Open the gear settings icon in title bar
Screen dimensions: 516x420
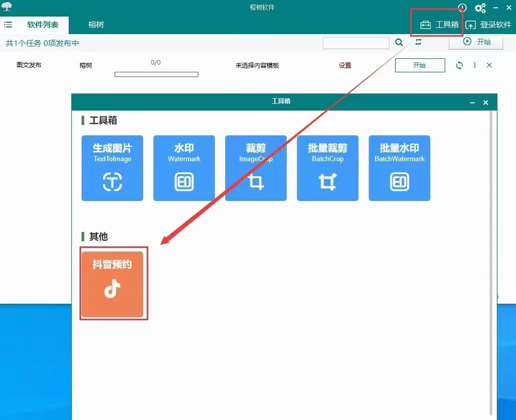tap(480, 8)
